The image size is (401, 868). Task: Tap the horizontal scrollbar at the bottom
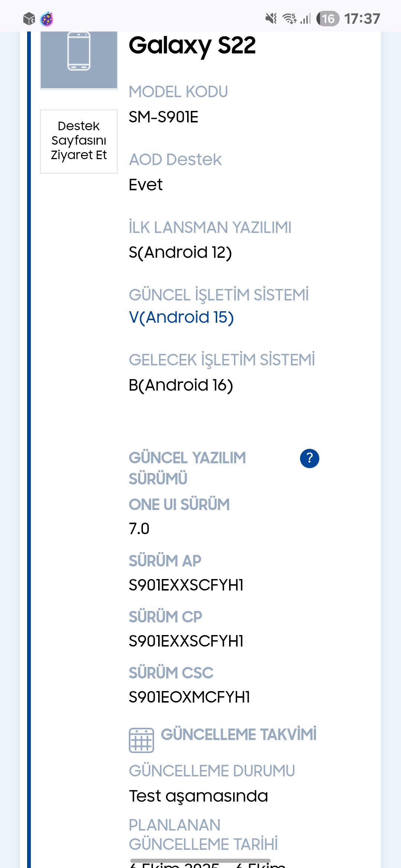pyautogui.click(x=200, y=861)
